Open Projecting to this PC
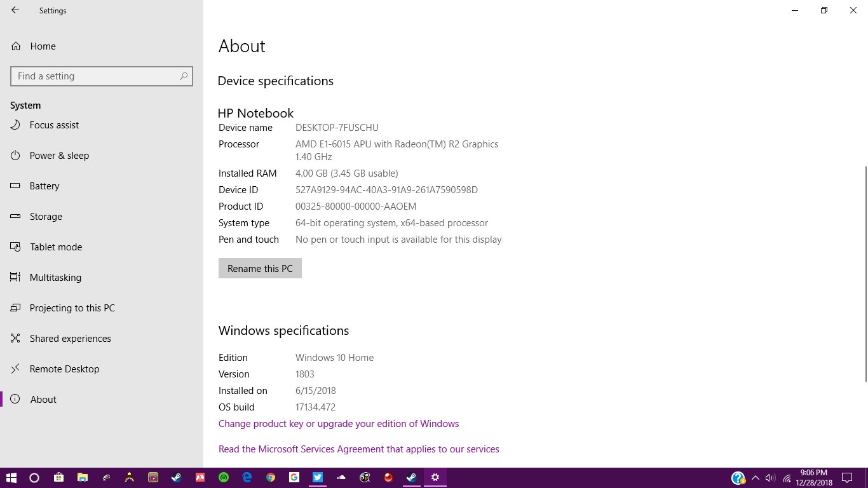The width and height of the screenshot is (868, 488). point(102,308)
